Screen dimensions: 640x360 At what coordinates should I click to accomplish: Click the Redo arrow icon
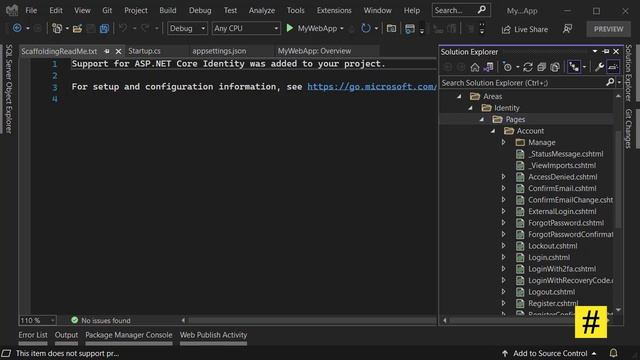click(145, 28)
